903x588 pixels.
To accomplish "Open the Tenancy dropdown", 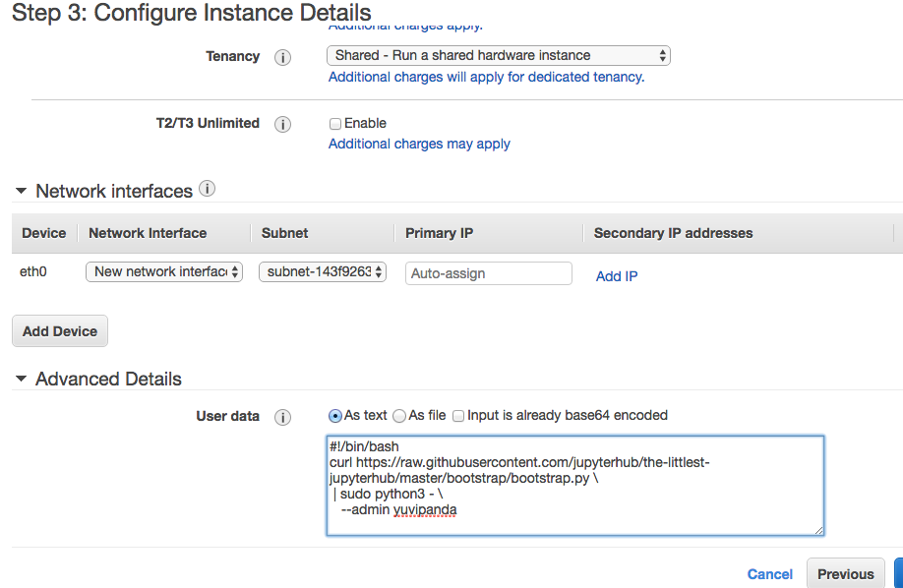I will pos(498,56).
